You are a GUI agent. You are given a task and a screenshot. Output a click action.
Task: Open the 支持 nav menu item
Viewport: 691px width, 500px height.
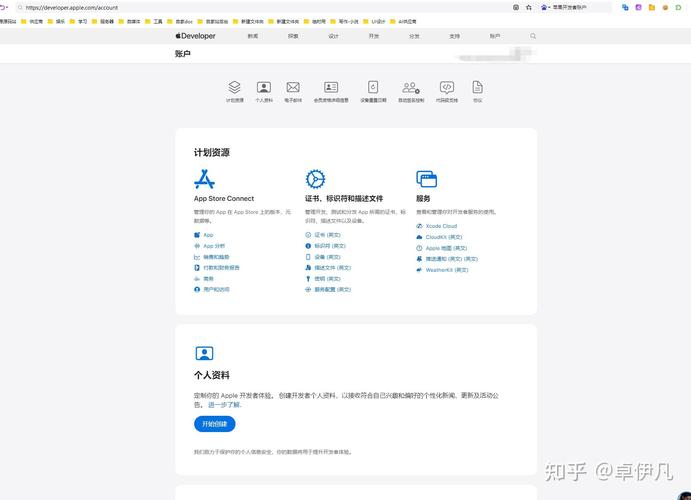click(x=454, y=36)
